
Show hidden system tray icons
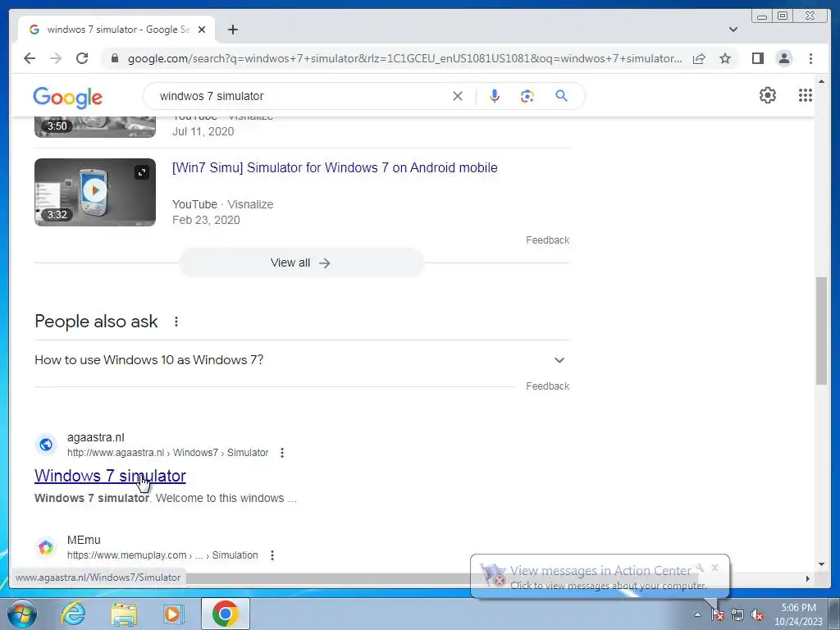[x=697, y=614]
